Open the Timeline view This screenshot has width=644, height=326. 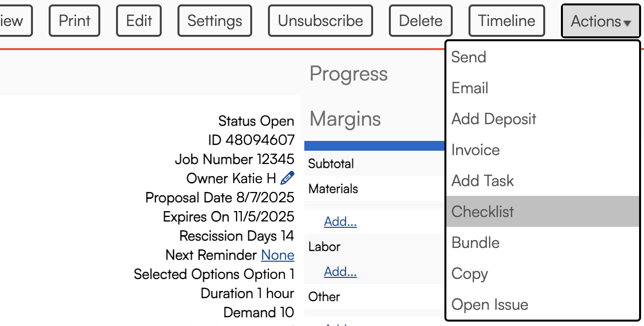(x=506, y=21)
